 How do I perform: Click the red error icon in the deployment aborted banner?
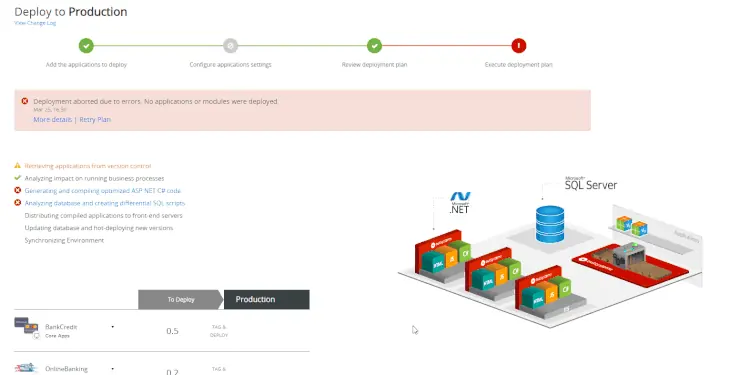(25, 101)
